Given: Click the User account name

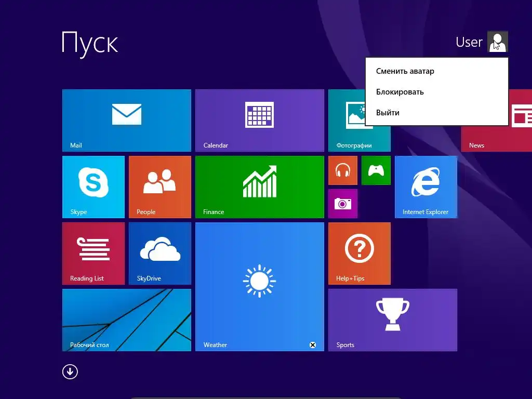Looking at the screenshot, I should pos(469,42).
